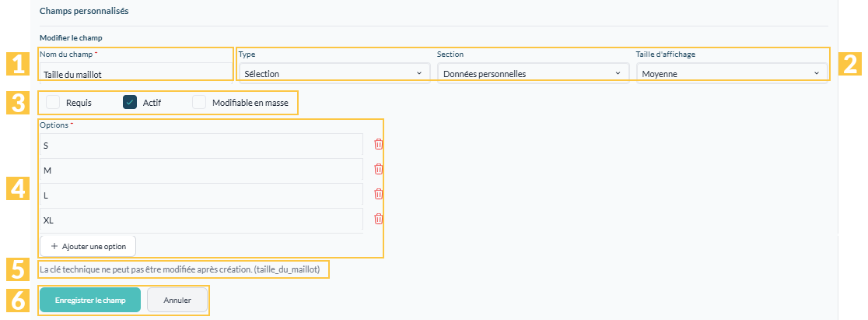Click the option field containing M
This screenshot has width=868, height=320.
point(201,170)
